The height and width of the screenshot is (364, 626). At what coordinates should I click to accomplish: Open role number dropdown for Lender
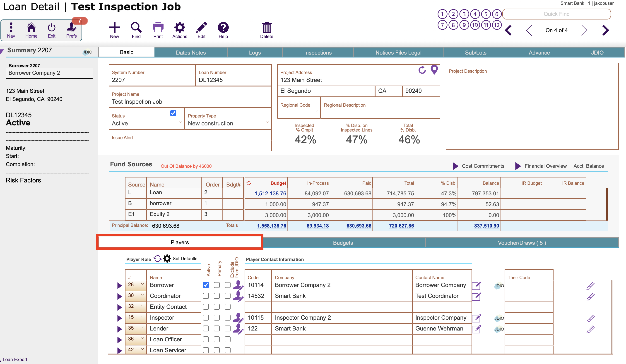142,328
